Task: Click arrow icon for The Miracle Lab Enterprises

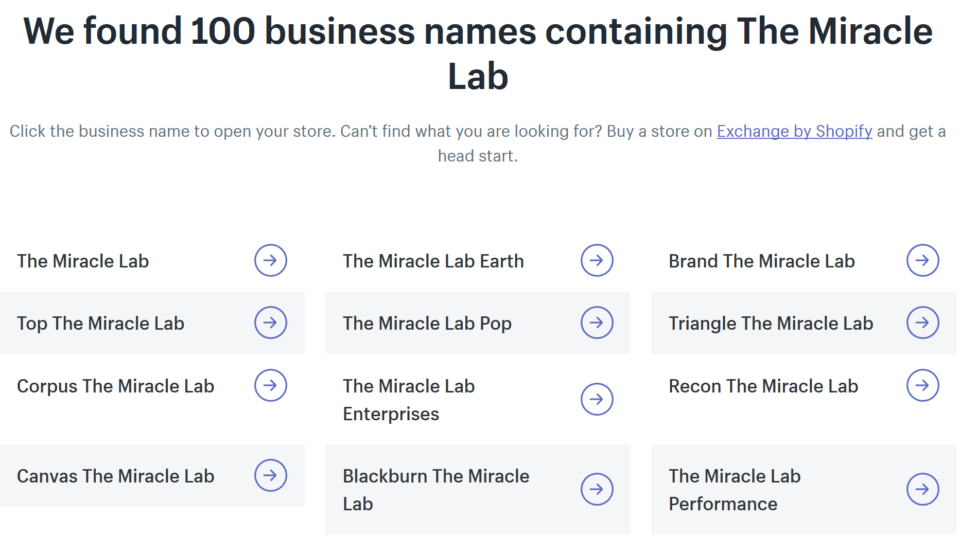Action: coord(597,399)
